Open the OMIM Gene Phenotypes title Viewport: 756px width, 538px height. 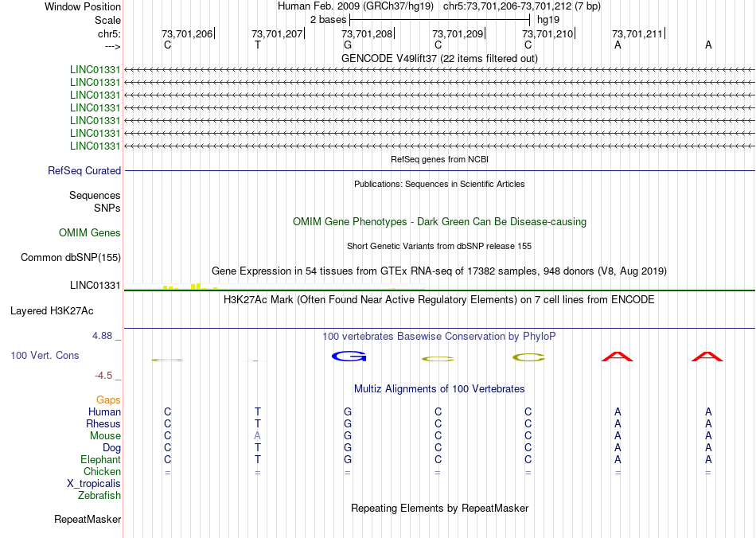(439, 222)
